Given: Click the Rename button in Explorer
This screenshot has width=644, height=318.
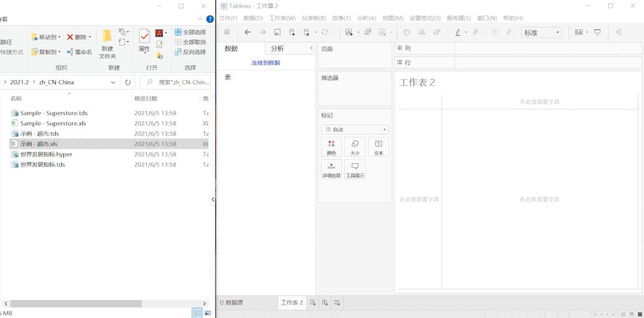Looking at the screenshot, I should (79, 52).
